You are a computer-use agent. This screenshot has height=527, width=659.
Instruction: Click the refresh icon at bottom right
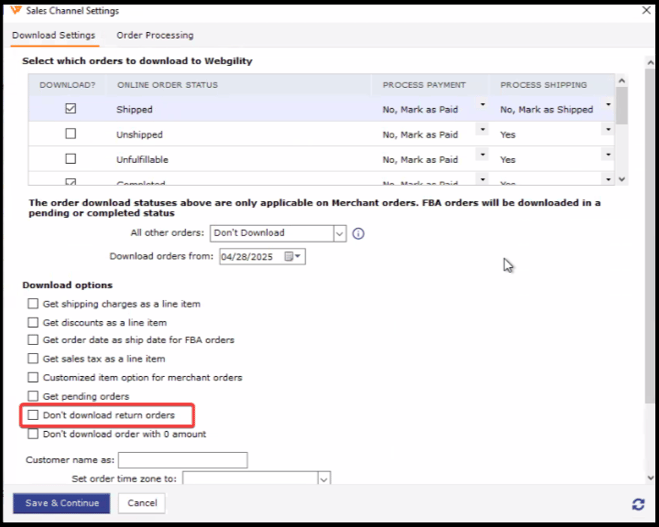point(638,505)
